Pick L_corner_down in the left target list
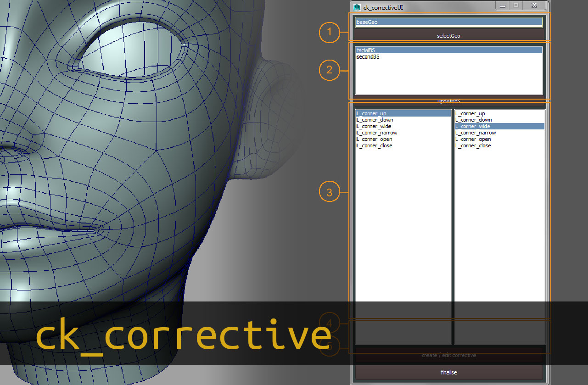This screenshot has height=385, width=588. [x=375, y=120]
